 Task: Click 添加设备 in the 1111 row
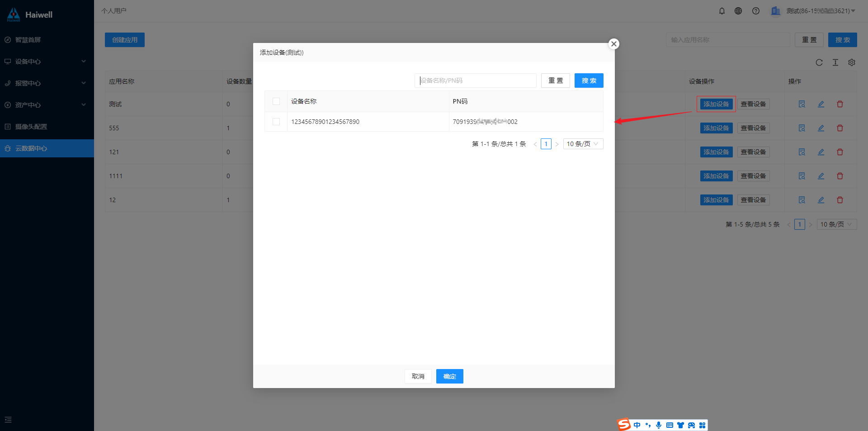[x=717, y=176]
